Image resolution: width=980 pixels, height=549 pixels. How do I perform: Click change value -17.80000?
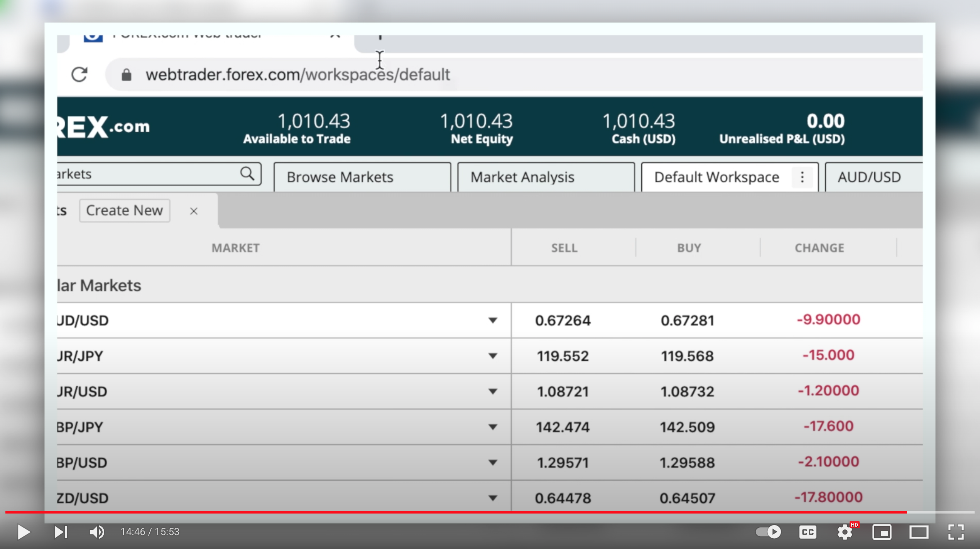[829, 497]
